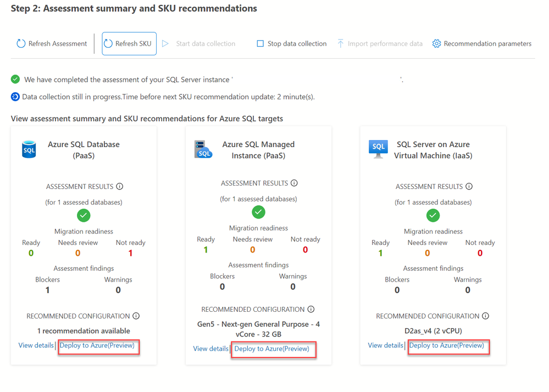Click Deploy to Azure(Preview) for Azure SQL Database
The height and width of the screenshot is (392, 549).
tap(97, 345)
